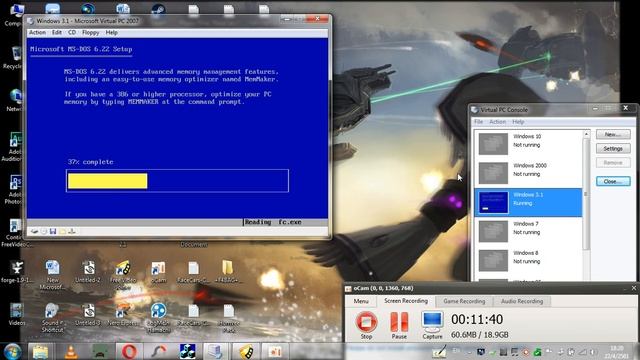This screenshot has width=640, height=360.
Task: Open the Action menu in Virtual PC window
Action: coord(37,32)
